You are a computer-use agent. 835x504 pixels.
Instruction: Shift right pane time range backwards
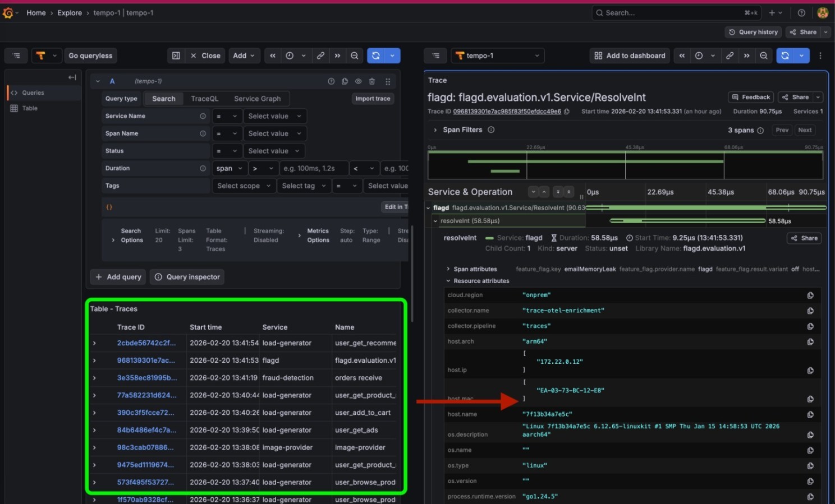682,56
